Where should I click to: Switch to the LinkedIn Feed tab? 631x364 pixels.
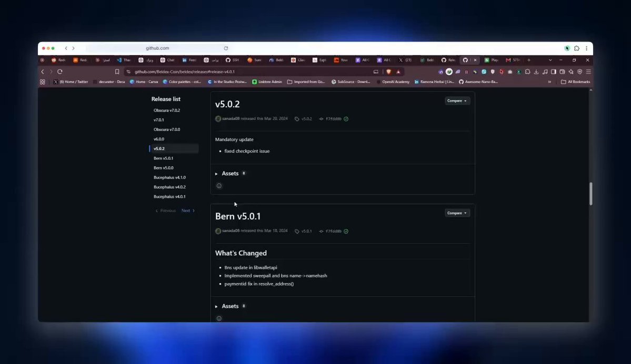tap(189, 60)
